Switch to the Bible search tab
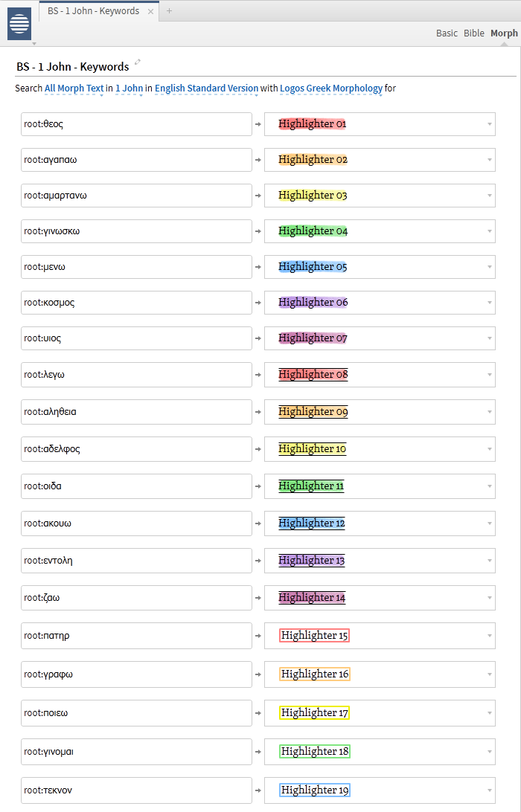Screen dimensions: 521x812 (x=474, y=33)
